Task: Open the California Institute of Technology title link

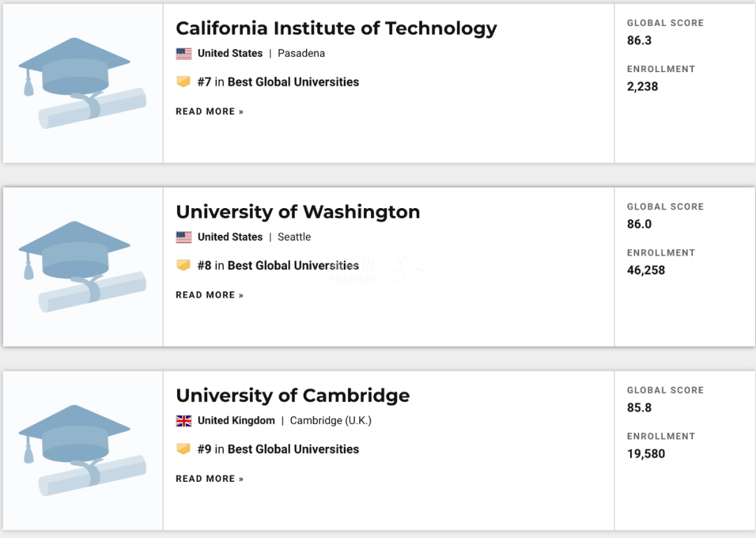Action: (x=336, y=29)
